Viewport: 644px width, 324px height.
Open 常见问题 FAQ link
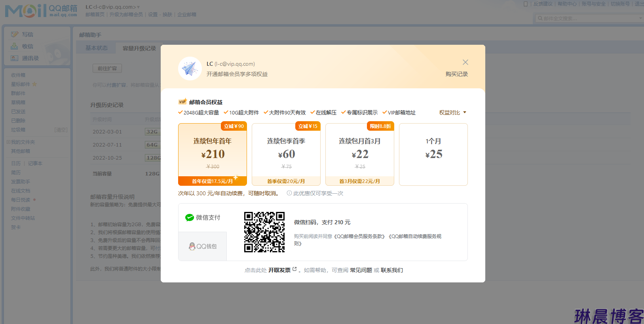[x=361, y=270]
